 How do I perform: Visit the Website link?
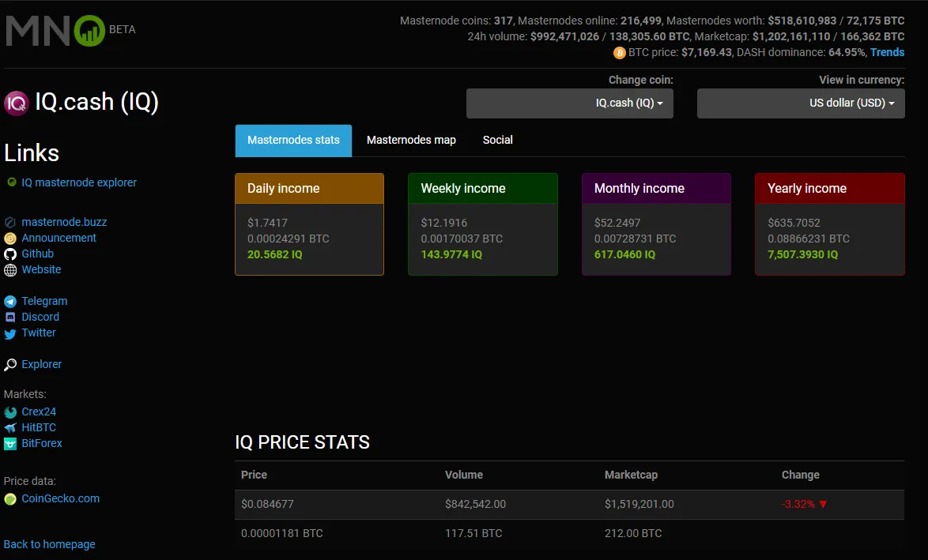tap(41, 269)
